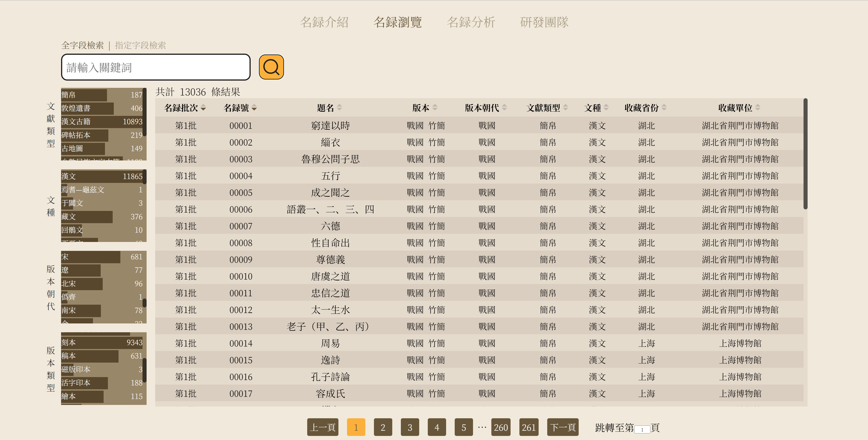Select the row titled 周易
Screen dimensions: 868x440
click(479, 343)
